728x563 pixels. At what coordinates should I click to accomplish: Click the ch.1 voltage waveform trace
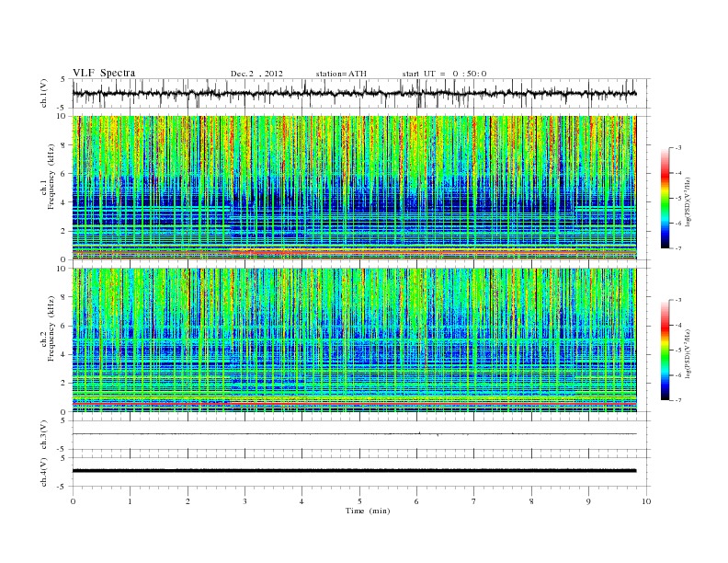click(354, 93)
